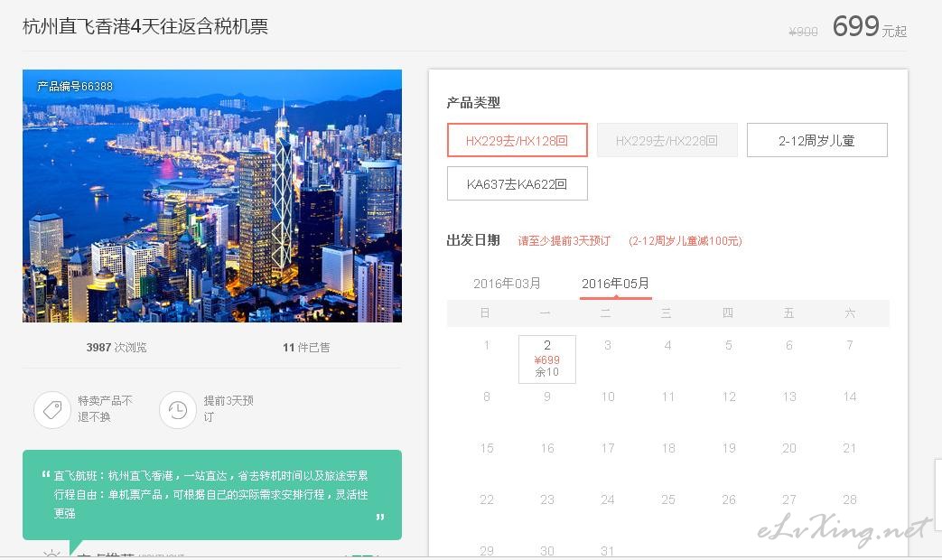942x560 pixels.
Task: Switch to the 2016年03月 month tab
Action: (507, 283)
